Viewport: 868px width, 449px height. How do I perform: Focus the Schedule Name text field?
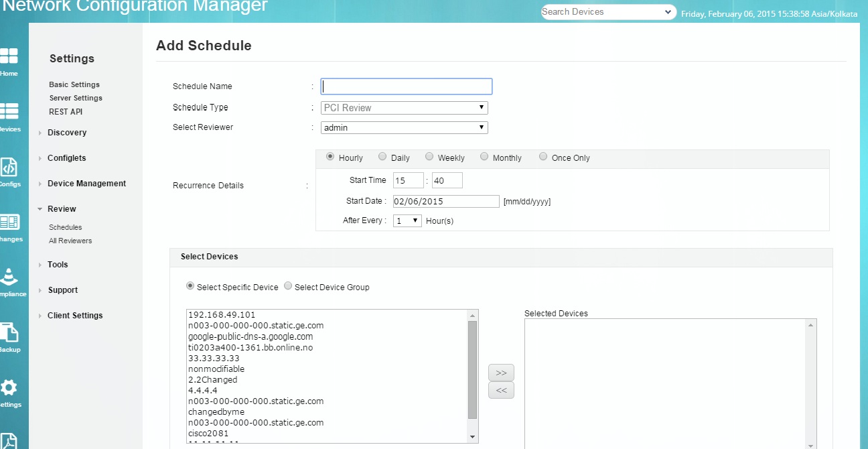point(407,86)
